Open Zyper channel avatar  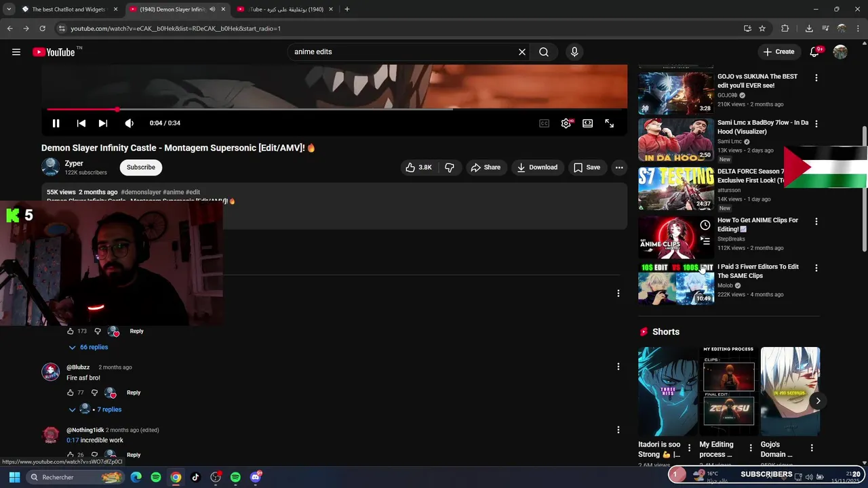pyautogui.click(x=50, y=167)
